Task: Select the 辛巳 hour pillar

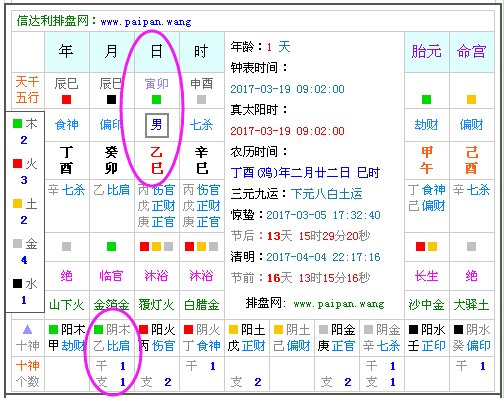Action: 202,160
